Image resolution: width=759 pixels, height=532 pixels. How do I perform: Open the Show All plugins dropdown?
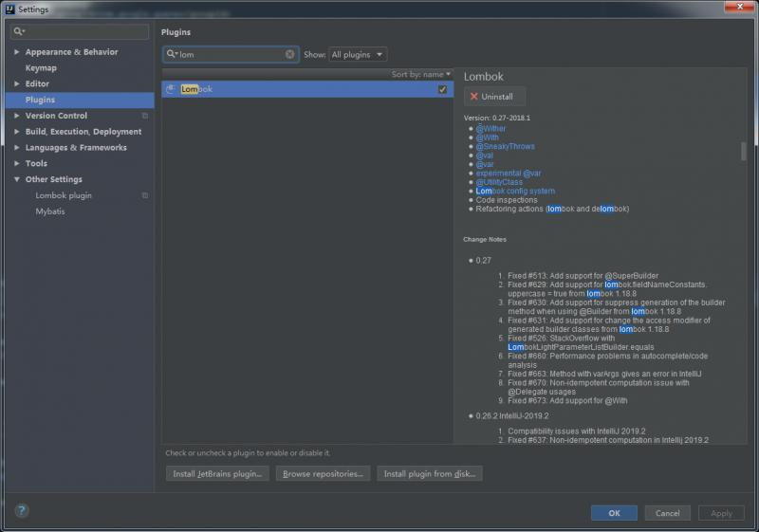[x=358, y=55]
